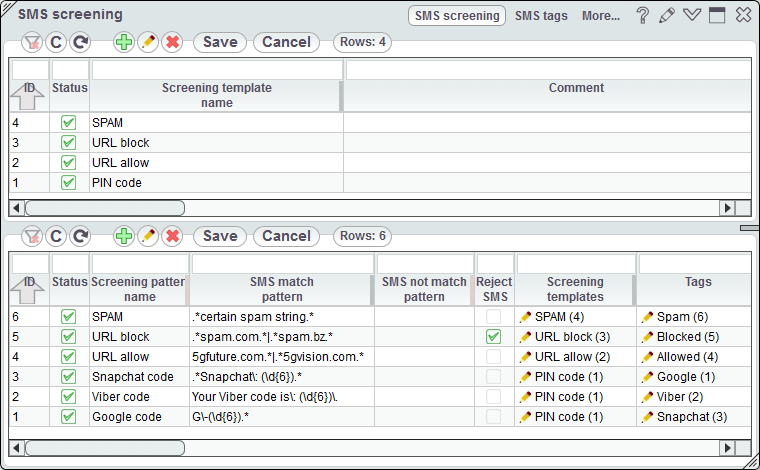The width and height of the screenshot is (760, 470).
Task: Click the Comment column header
Action: 548,95
